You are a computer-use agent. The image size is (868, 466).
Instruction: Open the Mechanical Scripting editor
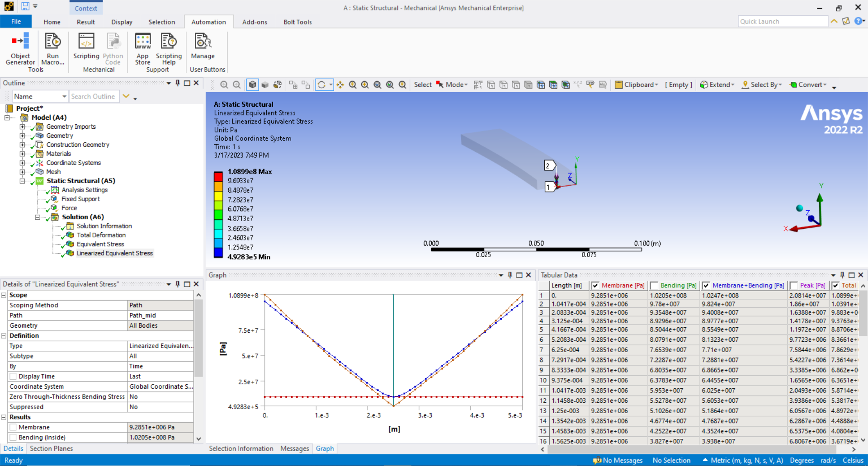tap(86, 47)
